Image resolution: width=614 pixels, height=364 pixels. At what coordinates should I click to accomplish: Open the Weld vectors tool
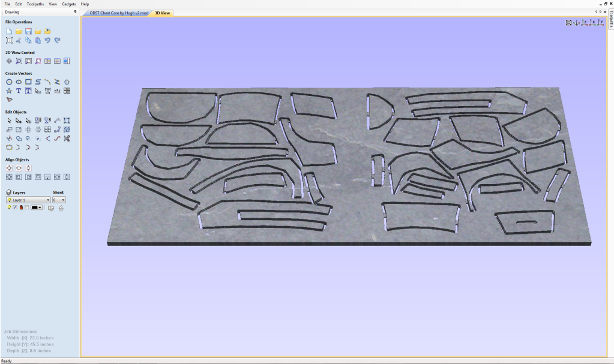[19, 139]
